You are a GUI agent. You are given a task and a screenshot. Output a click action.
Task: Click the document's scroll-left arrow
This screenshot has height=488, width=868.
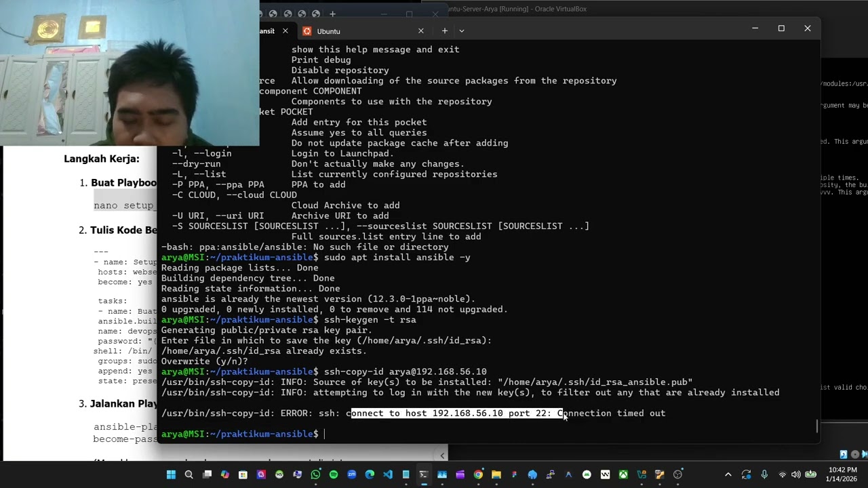[x=443, y=455]
